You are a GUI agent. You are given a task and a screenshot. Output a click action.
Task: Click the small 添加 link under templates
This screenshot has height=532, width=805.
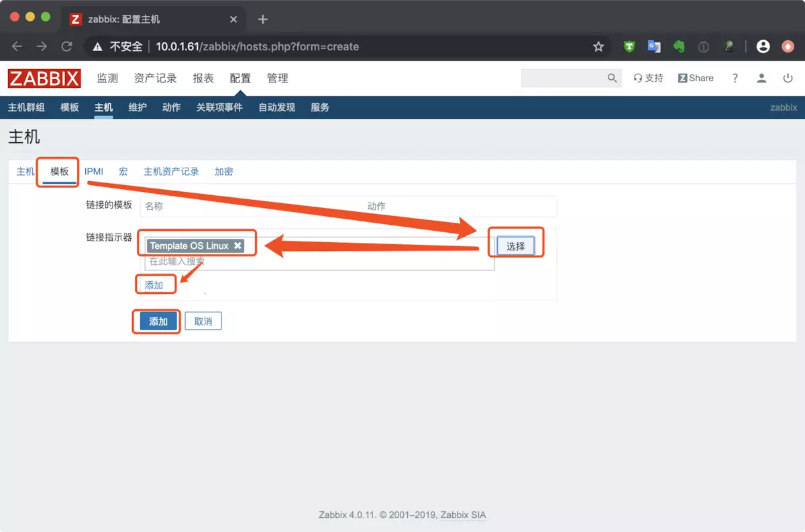pos(154,285)
